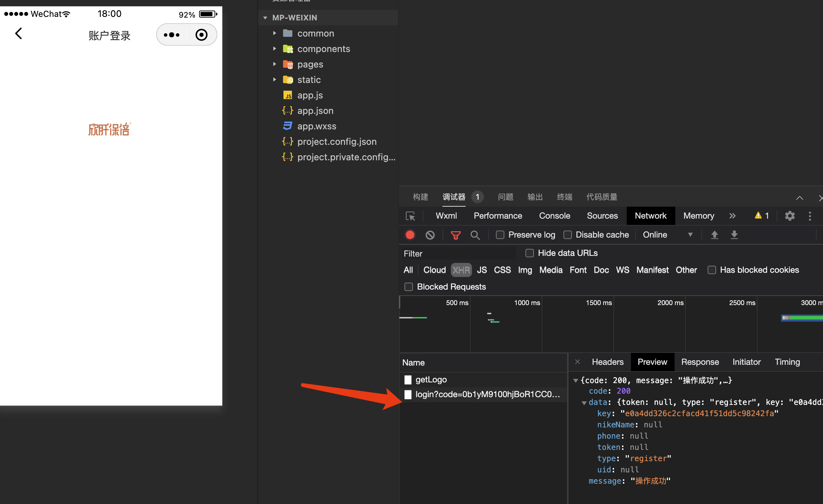Viewport: 823px width, 504px height.
Task: Filter requests by JS
Action: point(481,270)
